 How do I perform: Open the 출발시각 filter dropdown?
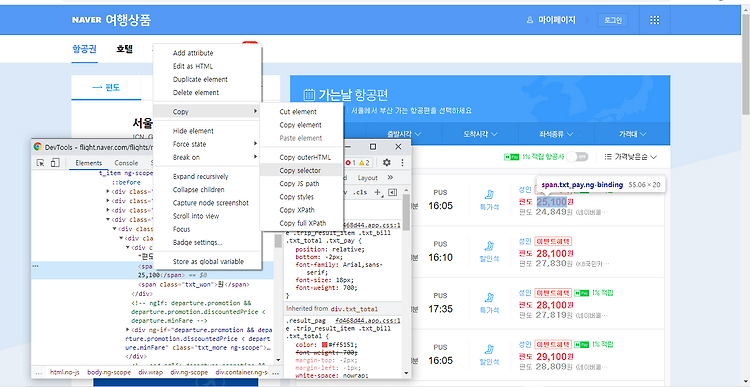404,134
